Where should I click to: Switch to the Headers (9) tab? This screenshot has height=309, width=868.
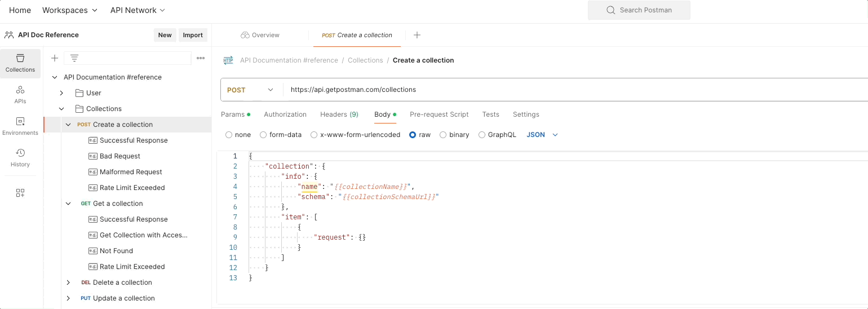(339, 114)
